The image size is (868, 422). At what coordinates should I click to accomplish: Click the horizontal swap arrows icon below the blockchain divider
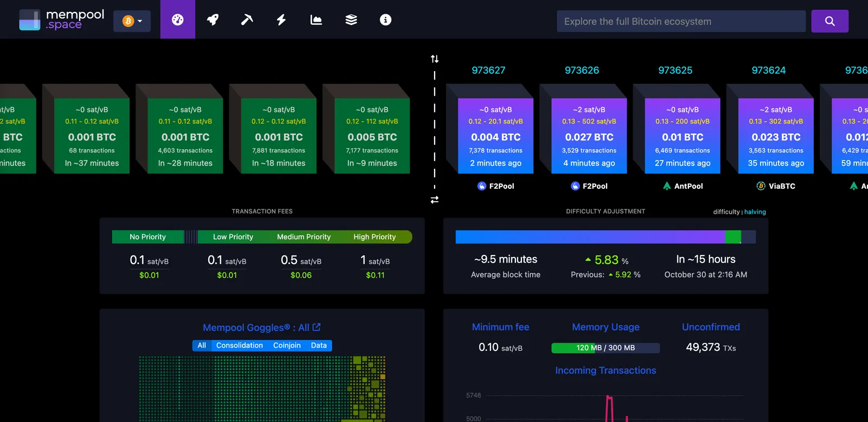(x=435, y=200)
